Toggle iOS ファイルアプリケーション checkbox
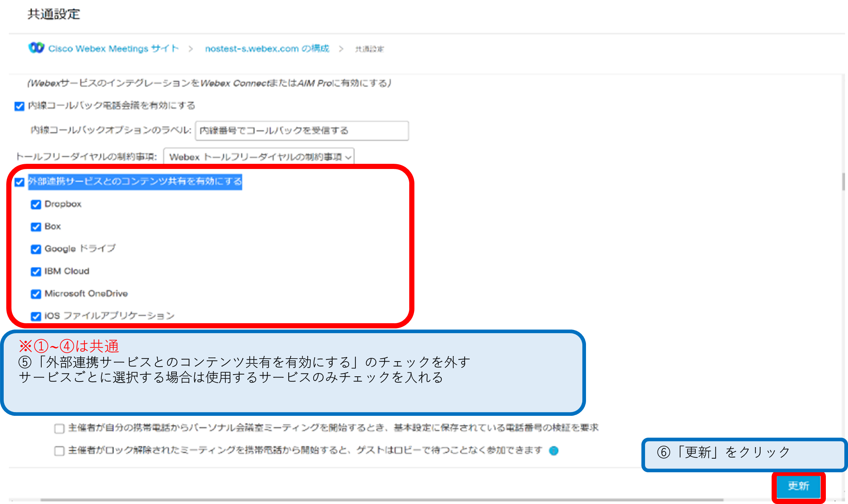The width and height of the screenshot is (848, 504). click(x=36, y=316)
